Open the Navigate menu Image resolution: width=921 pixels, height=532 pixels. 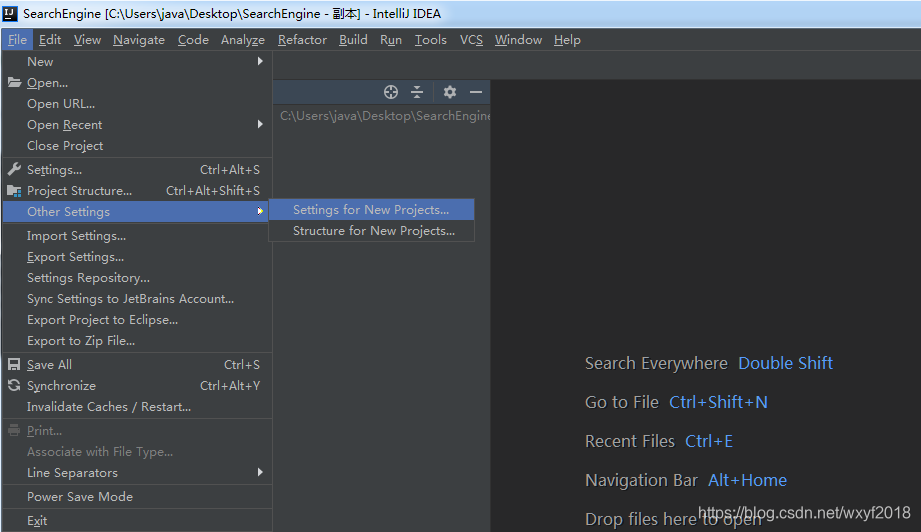coord(139,40)
